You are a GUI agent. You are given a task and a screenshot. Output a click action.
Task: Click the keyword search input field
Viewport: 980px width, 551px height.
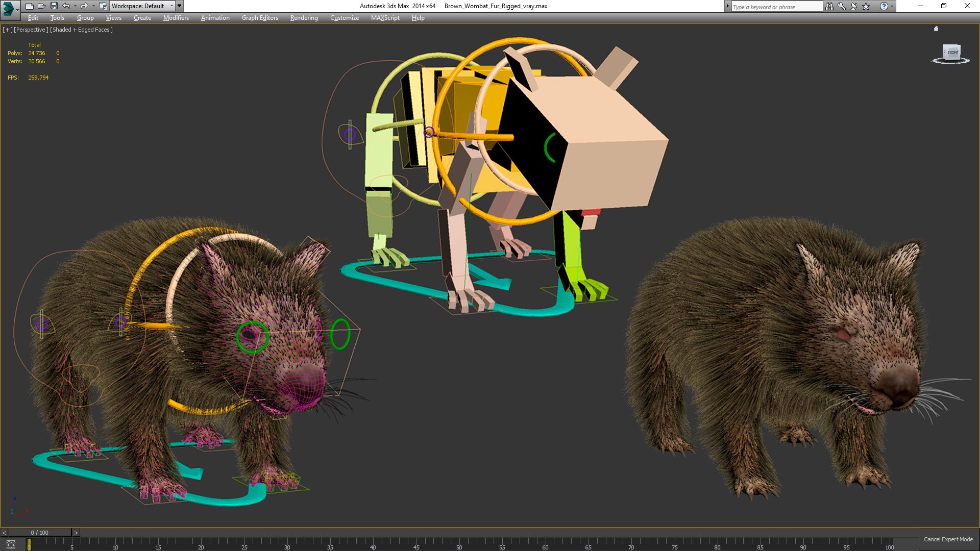coord(777,7)
